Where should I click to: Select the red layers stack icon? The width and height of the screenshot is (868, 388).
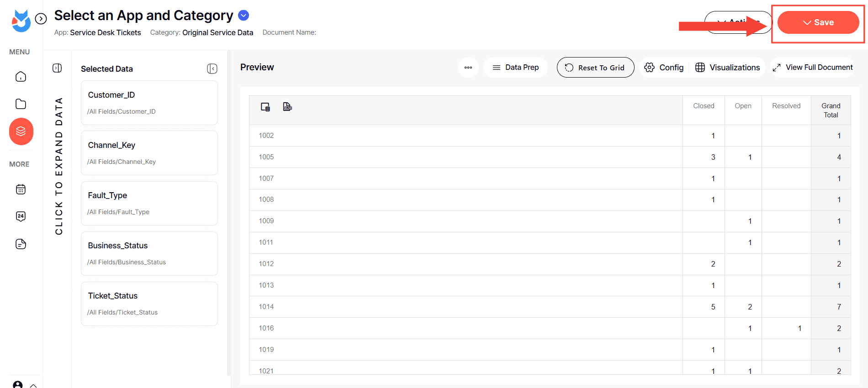21,131
